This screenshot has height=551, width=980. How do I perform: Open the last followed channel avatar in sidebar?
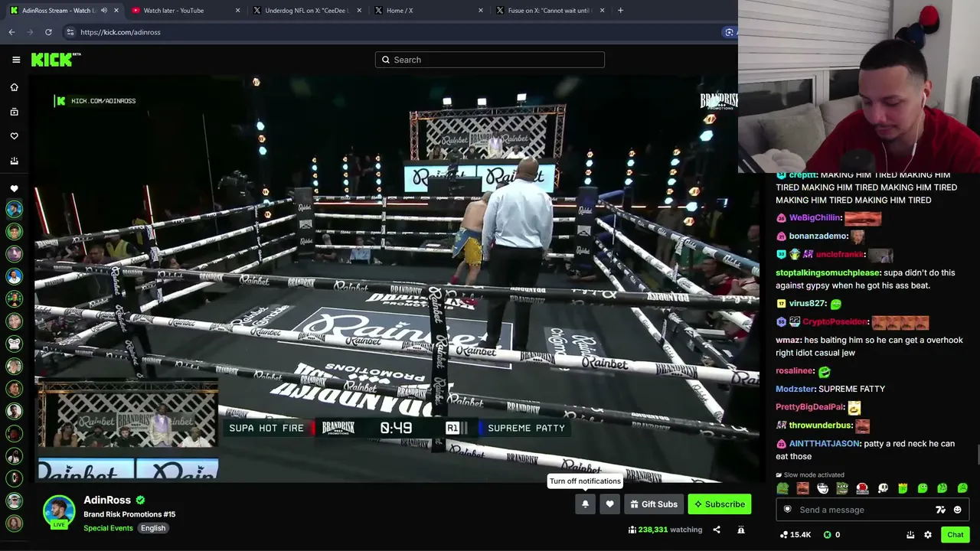[14, 523]
